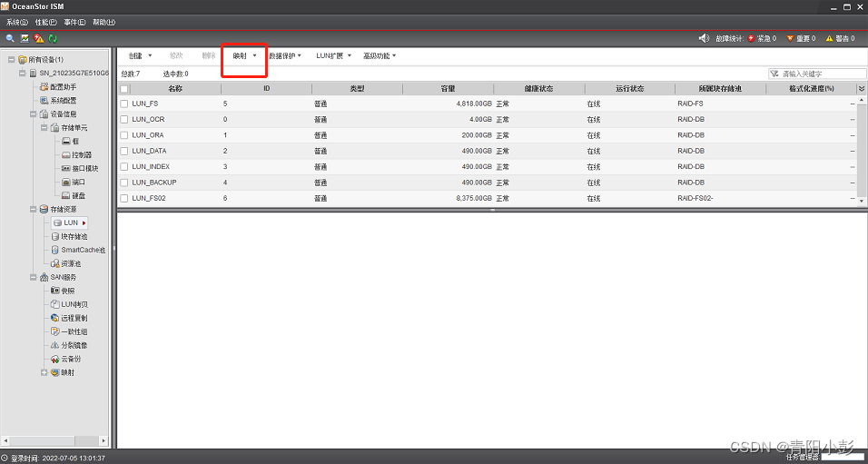Open the alarm warning toolbar icon

pyautogui.click(x=39, y=38)
